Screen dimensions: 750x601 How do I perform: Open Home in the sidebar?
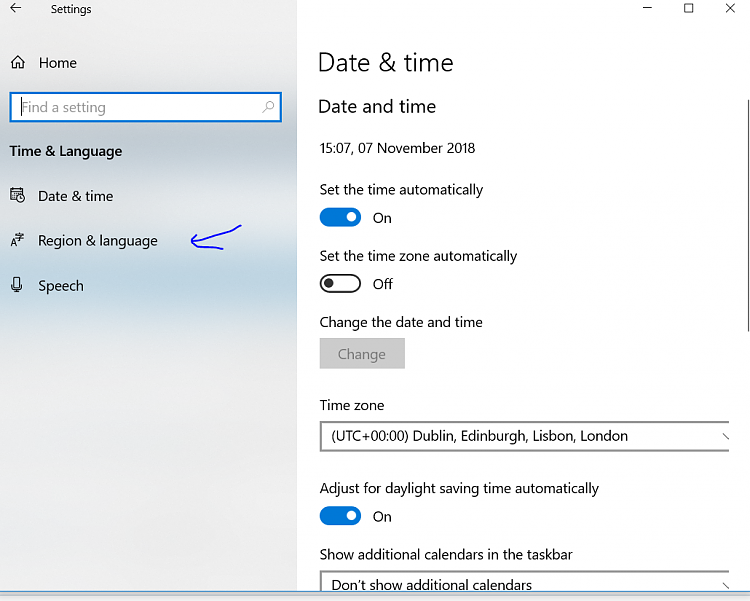coord(57,63)
